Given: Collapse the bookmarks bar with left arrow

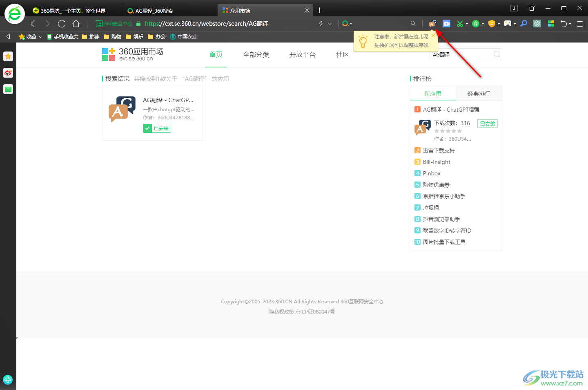Looking at the screenshot, I should point(8,37).
